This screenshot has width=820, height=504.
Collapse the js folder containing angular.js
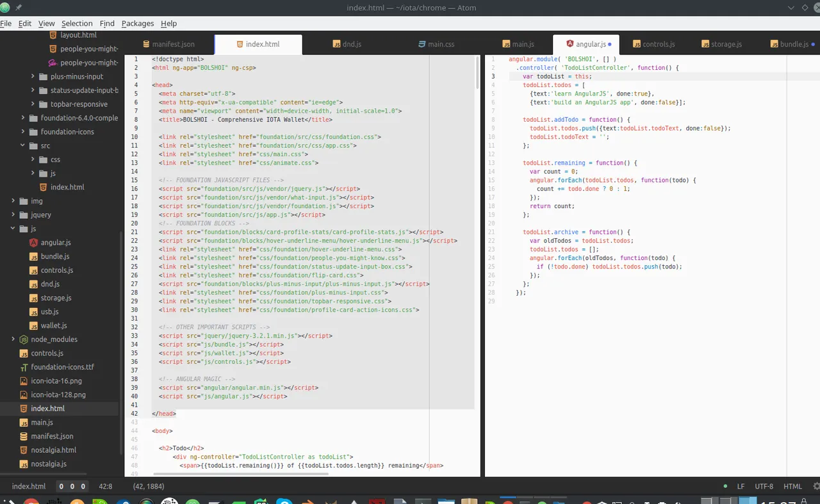click(x=13, y=229)
